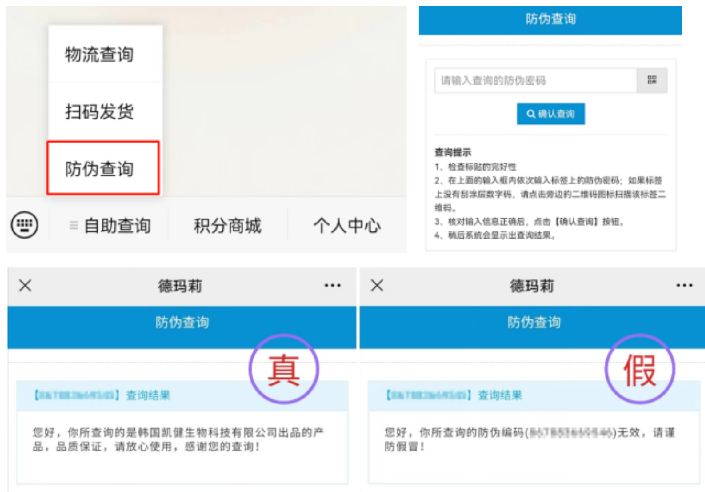Select 物流查询 from the popup menu
Viewport: 705px width, 492px height.
[100, 54]
